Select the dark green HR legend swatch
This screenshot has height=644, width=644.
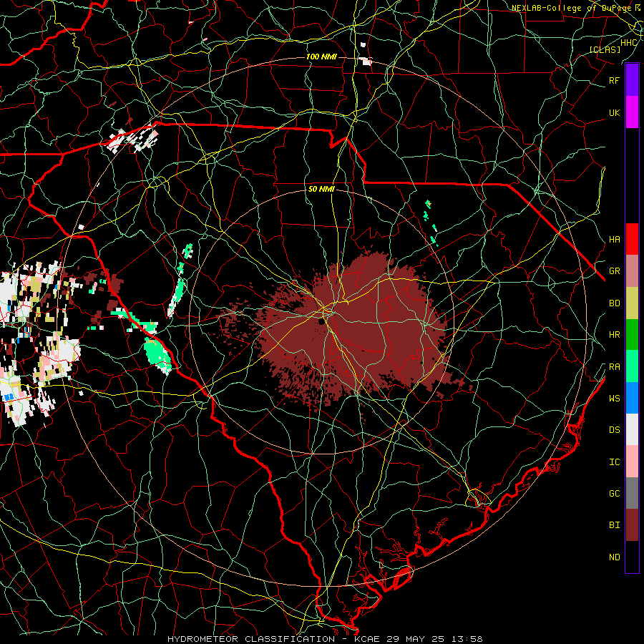click(x=632, y=334)
